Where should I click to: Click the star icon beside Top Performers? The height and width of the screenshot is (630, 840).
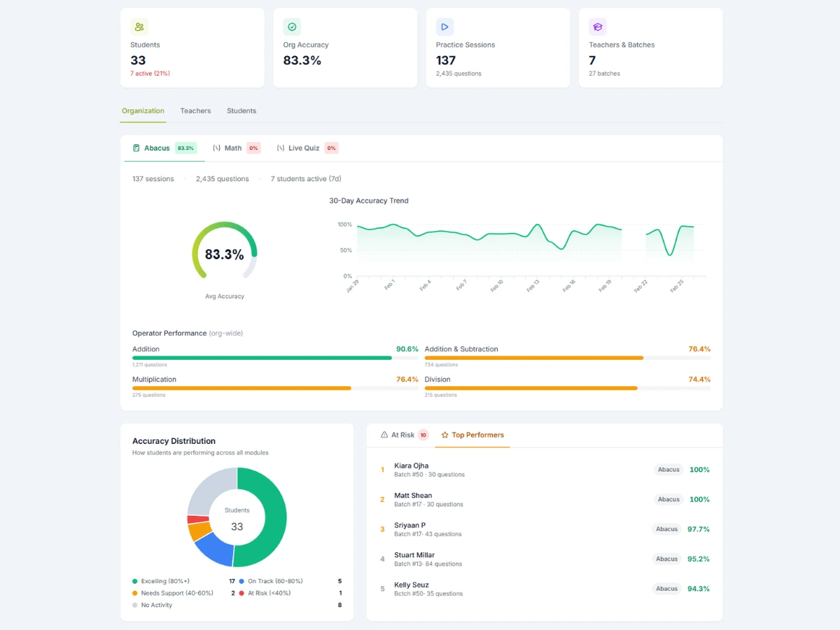click(x=444, y=435)
